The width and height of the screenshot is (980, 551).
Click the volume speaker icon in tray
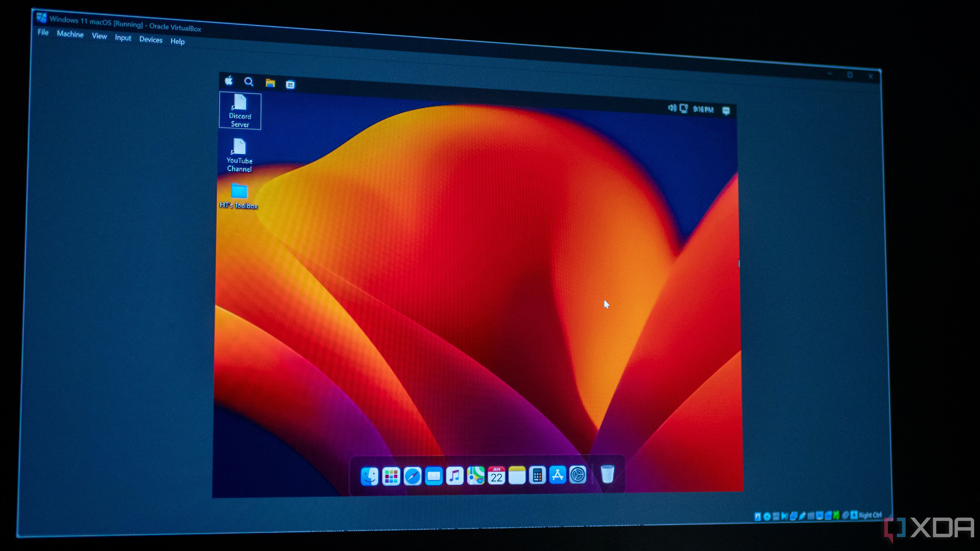672,108
